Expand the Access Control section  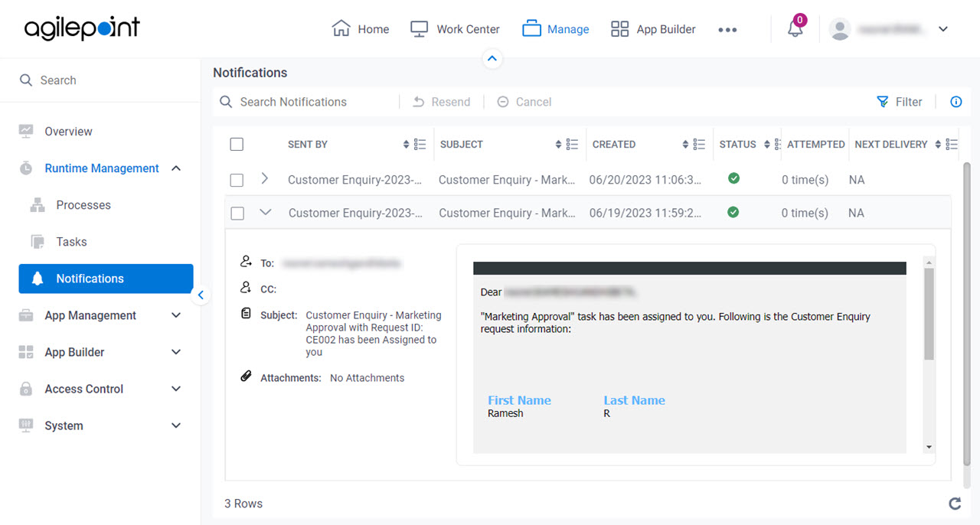coord(176,389)
